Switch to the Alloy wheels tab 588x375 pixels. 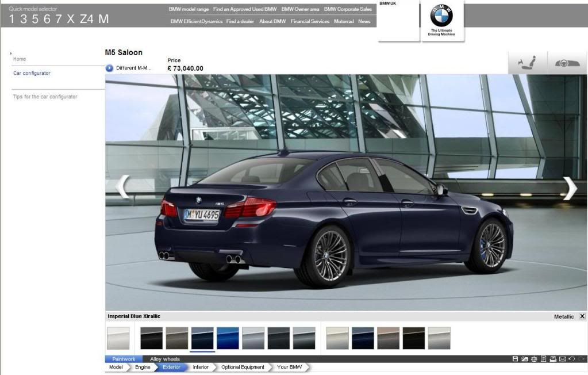[x=164, y=359]
